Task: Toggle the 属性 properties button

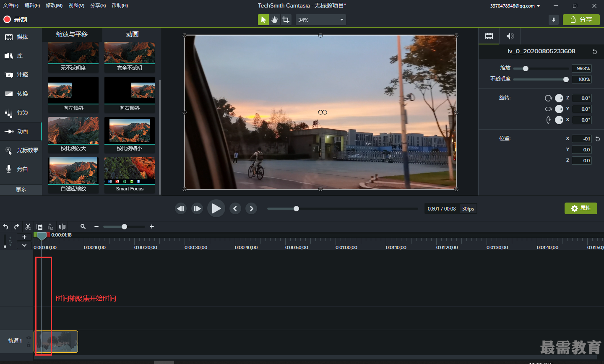Action: pos(581,208)
